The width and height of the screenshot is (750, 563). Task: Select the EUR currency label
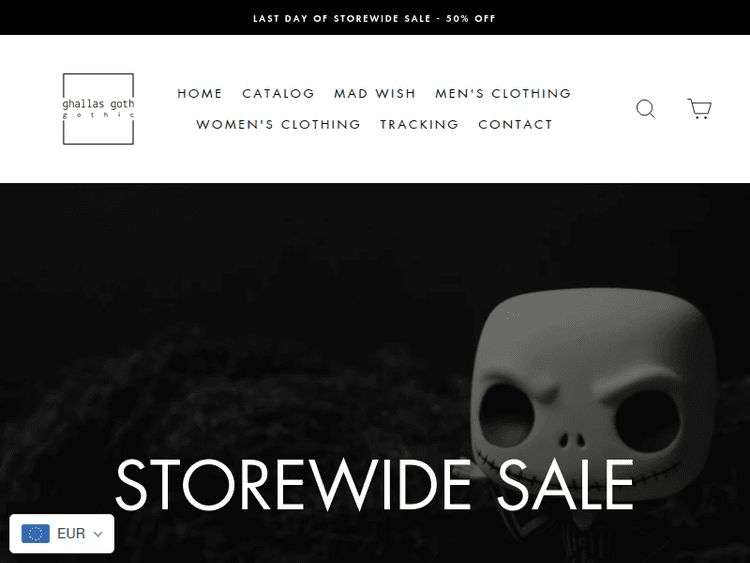71,533
